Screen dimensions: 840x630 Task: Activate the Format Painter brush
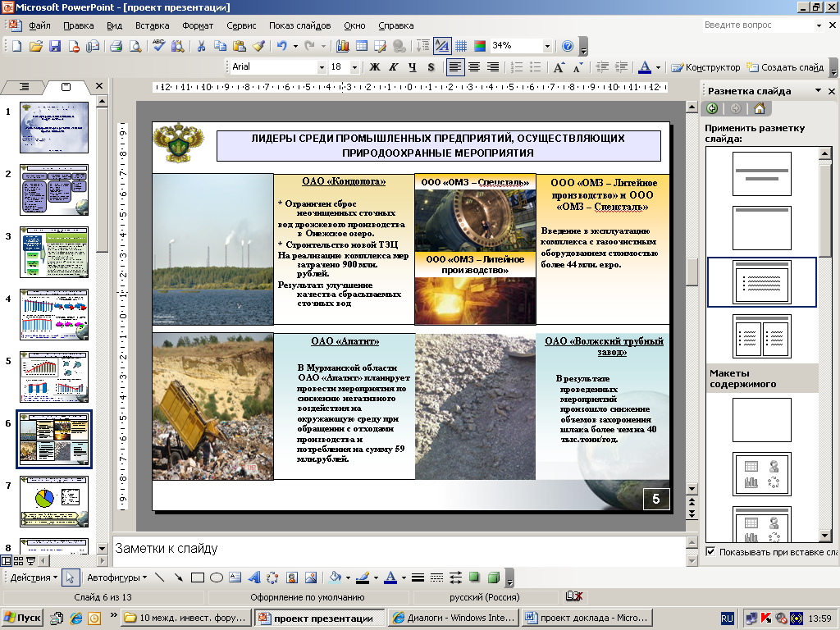(258, 46)
